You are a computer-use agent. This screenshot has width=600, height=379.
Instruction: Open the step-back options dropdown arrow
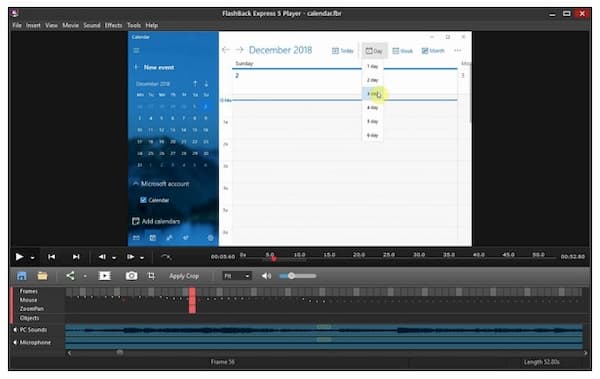[114, 258]
